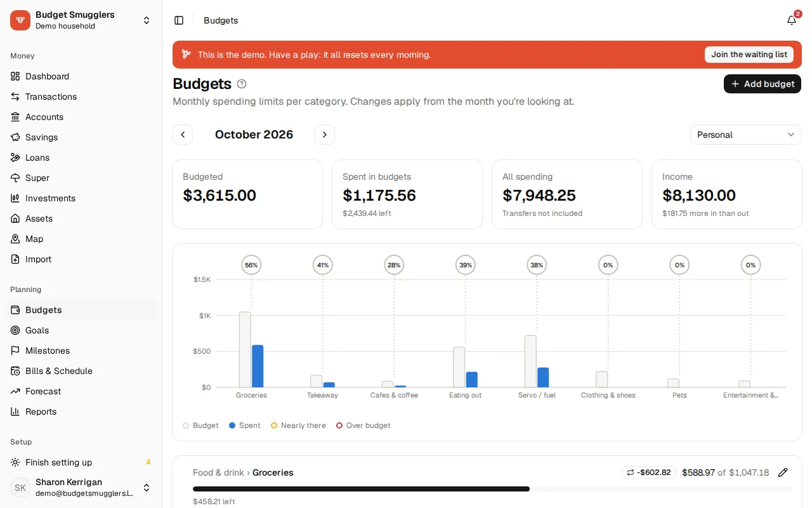Toggle the sidebar panel icon
The image size is (812, 508).
point(179,20)
